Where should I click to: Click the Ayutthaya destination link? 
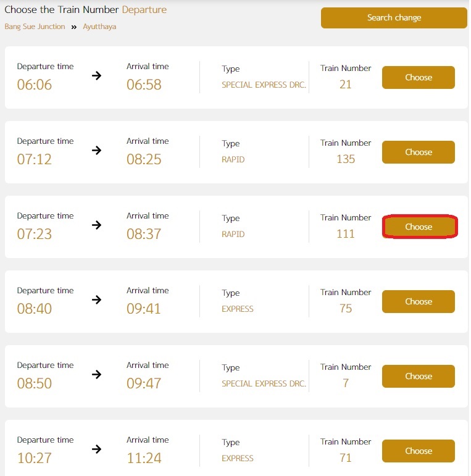[x=99, y=27]
